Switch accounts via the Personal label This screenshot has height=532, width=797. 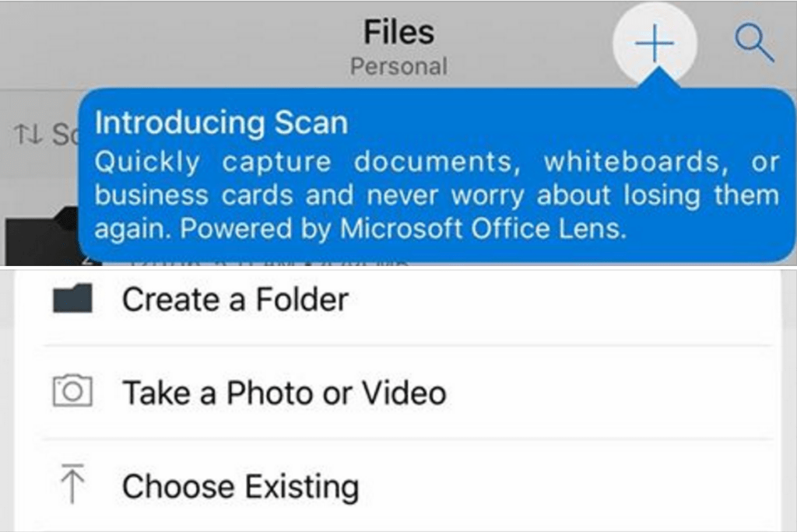[x=399, y=66]
